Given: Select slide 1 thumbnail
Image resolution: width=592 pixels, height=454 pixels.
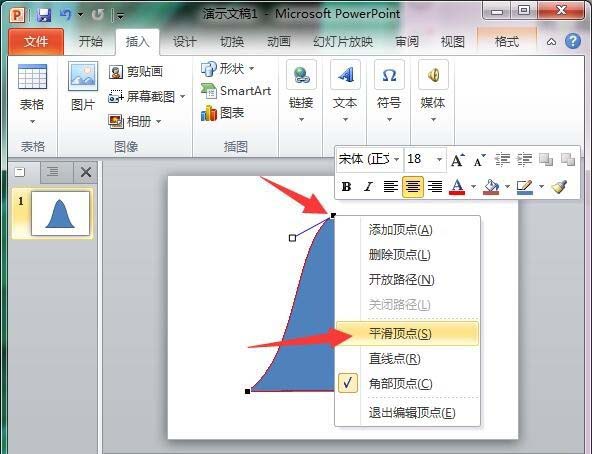Looking at the screenshot, I should 60,213.
